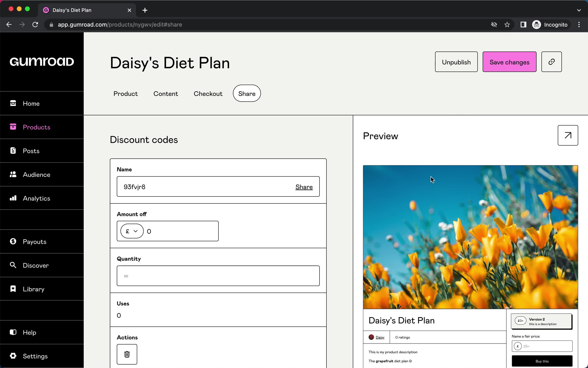Delete discount code with trash icon

click(127, 354)
